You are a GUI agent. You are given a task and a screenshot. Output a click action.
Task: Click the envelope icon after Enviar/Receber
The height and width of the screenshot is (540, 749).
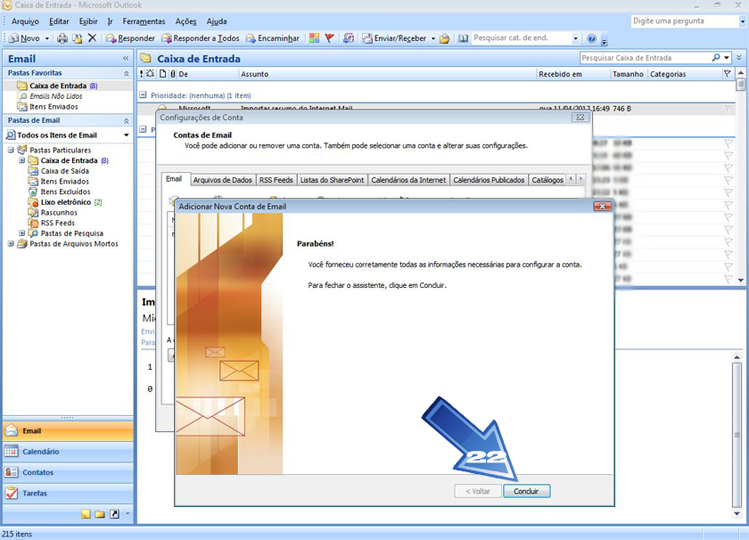click(x=445, y=38)
